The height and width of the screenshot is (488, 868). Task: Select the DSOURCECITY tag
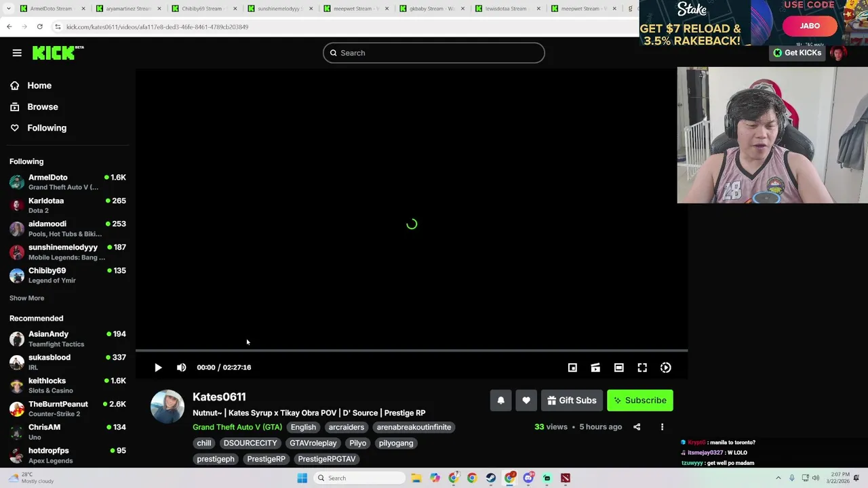click(x=250, y=443)
